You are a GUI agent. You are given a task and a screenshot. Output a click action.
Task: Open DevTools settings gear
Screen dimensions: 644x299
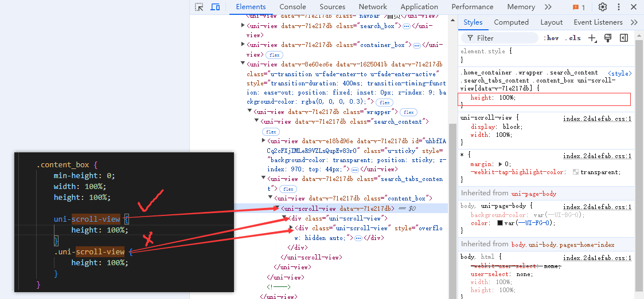[x=602, y=7]
